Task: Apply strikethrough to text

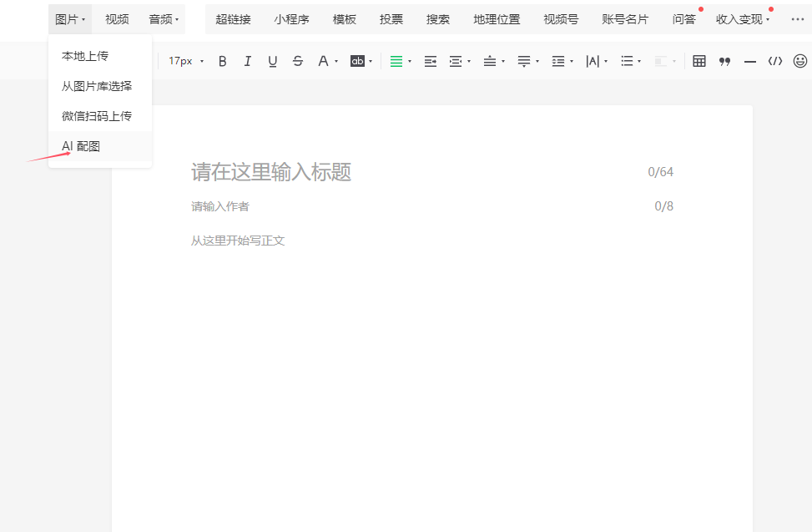Action: (x=298, y=61)
